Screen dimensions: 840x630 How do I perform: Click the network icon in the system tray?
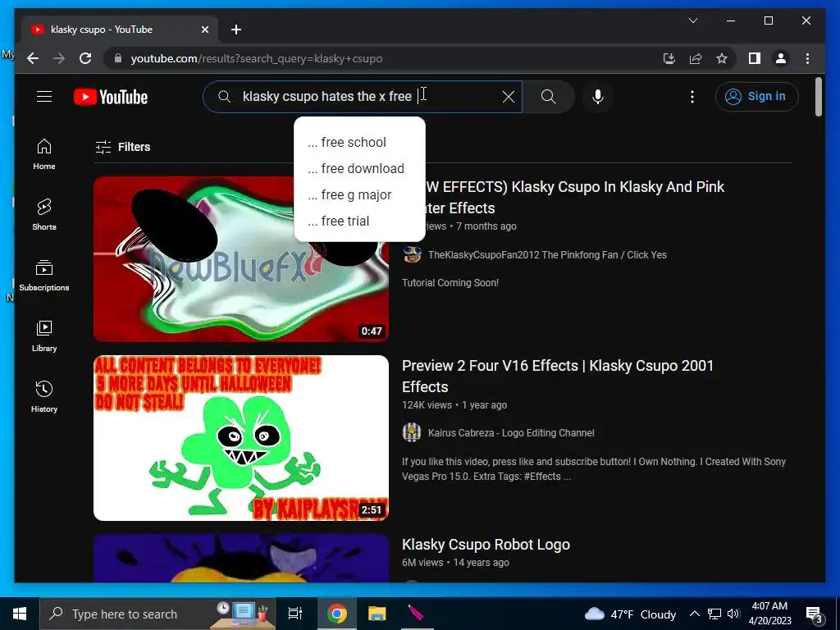(714, 614)
